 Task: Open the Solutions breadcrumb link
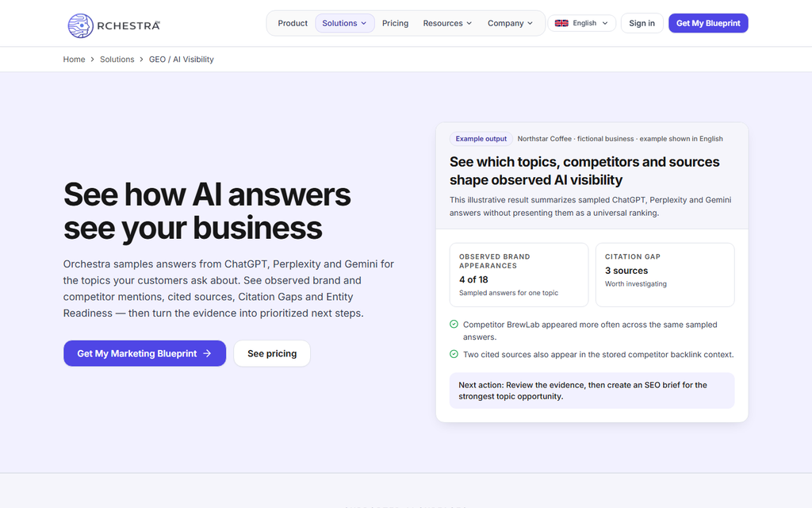coord(117,60)
